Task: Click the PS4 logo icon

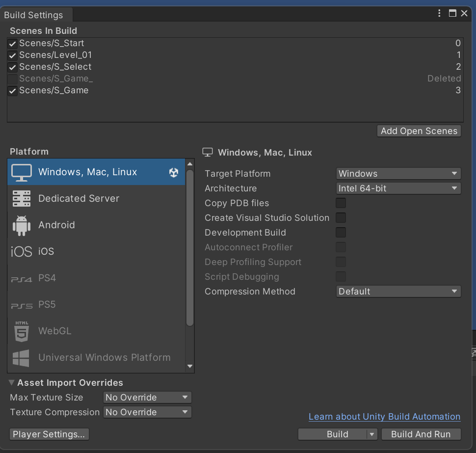Action: tap(22, 279)
